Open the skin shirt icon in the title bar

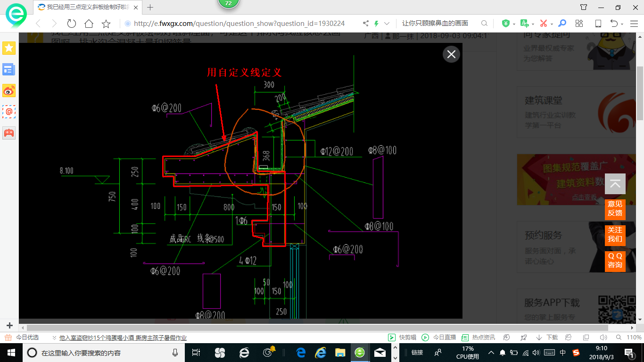tap(584, 7)
